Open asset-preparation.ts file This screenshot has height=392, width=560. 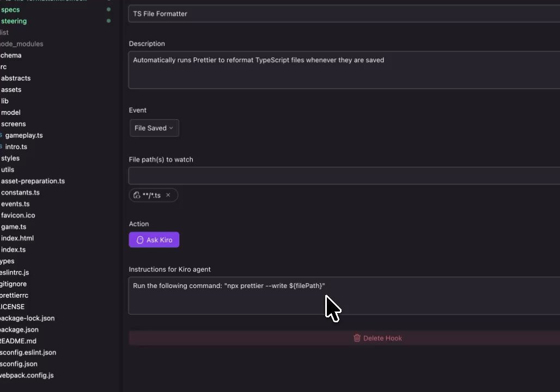tap(33, 181)
